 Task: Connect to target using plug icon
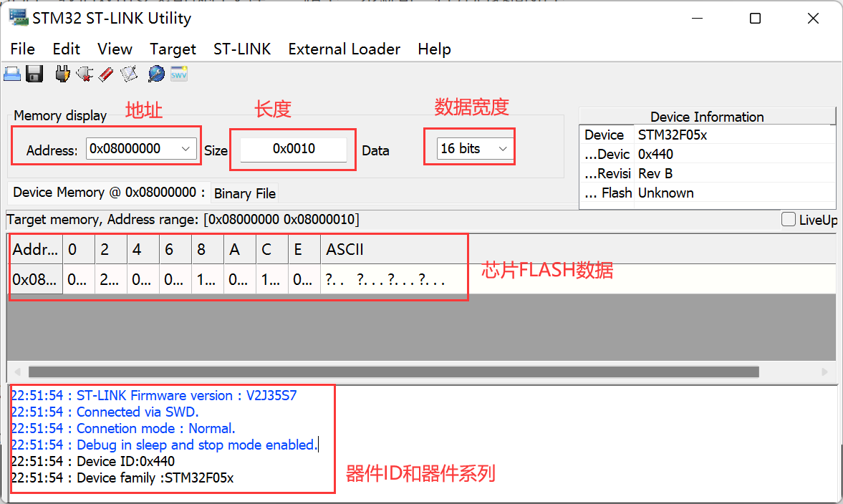click(63, 74)
